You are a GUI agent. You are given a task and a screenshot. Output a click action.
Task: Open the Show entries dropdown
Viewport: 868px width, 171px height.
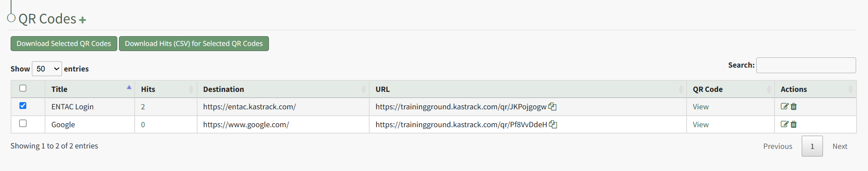point(47,68)
